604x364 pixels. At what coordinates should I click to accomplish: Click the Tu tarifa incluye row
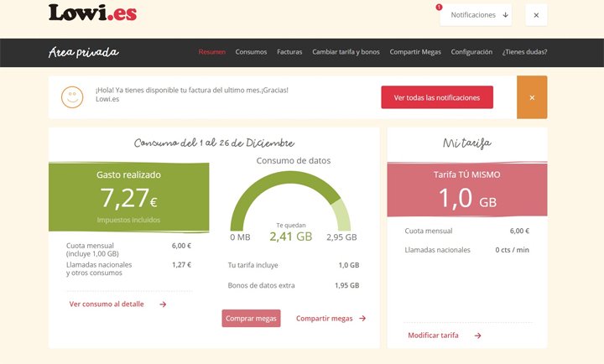pyautogui.click(x=294, y=265)
